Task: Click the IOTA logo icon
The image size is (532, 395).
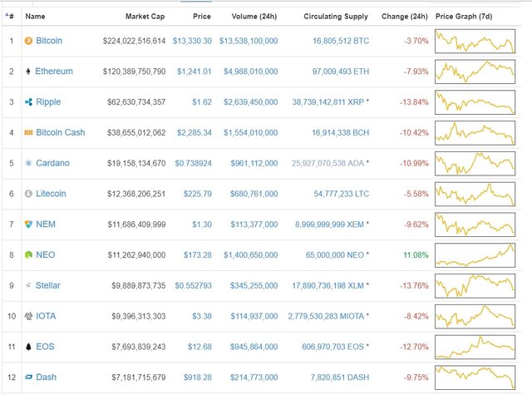Action: point(28,316)
